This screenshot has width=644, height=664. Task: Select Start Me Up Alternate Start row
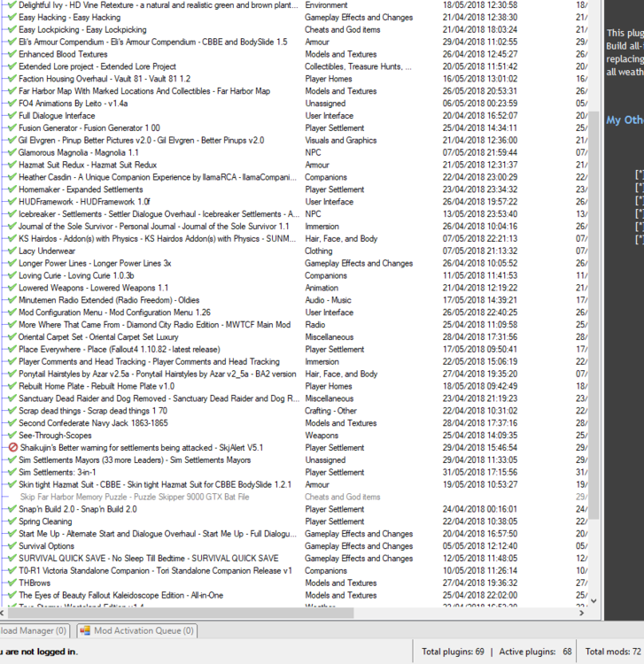click(x=294, y=533)
